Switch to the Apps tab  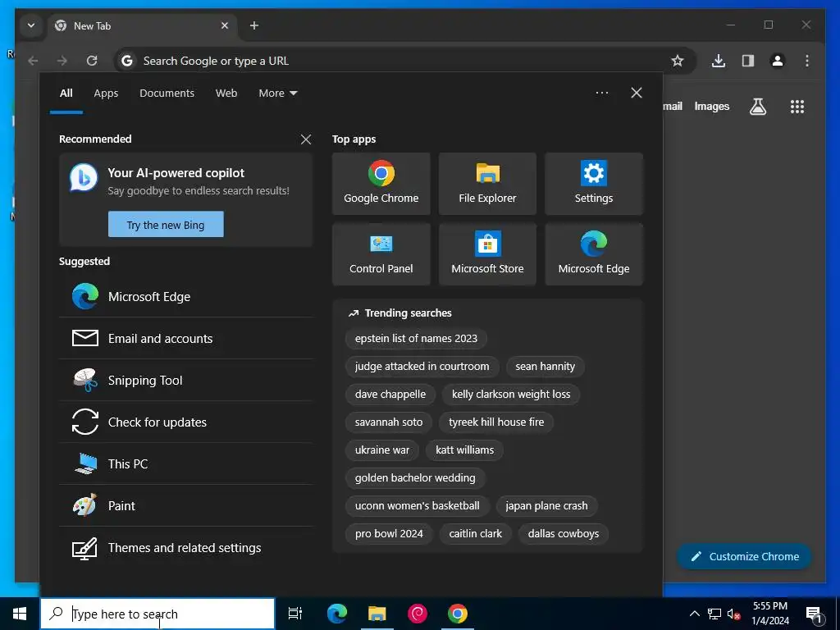pos(106,94)
